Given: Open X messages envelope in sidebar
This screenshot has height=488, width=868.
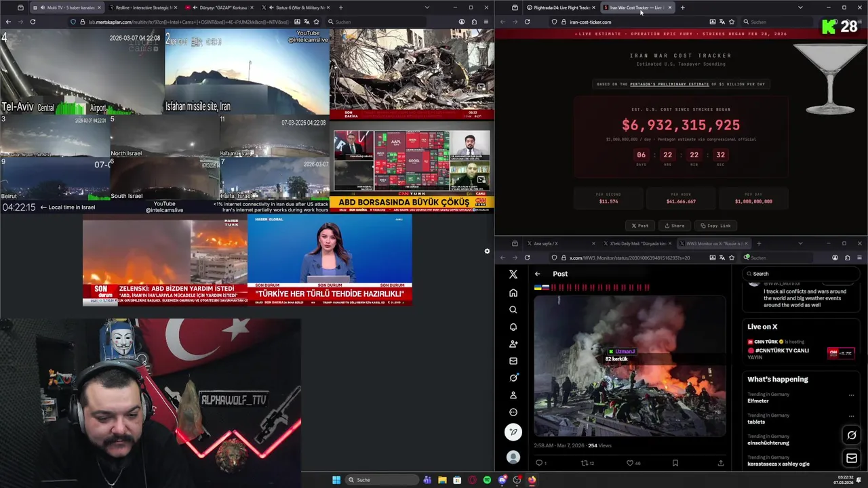Looking at the screenshot, I should point(513,361).
